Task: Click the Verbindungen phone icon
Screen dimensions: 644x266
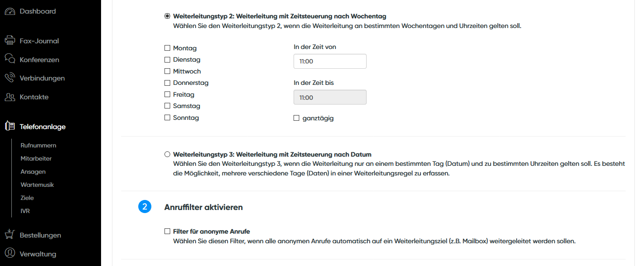Action: [10, 78]
